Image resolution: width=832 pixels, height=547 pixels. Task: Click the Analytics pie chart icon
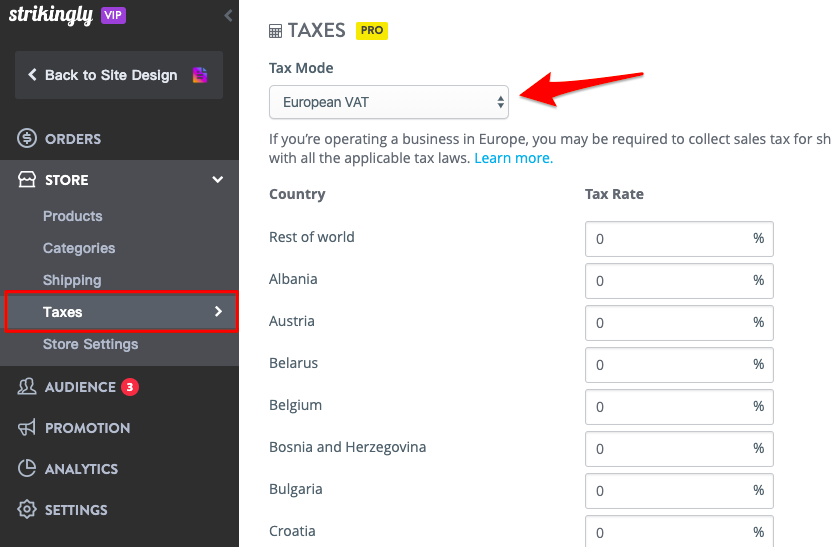coord(27,468)
